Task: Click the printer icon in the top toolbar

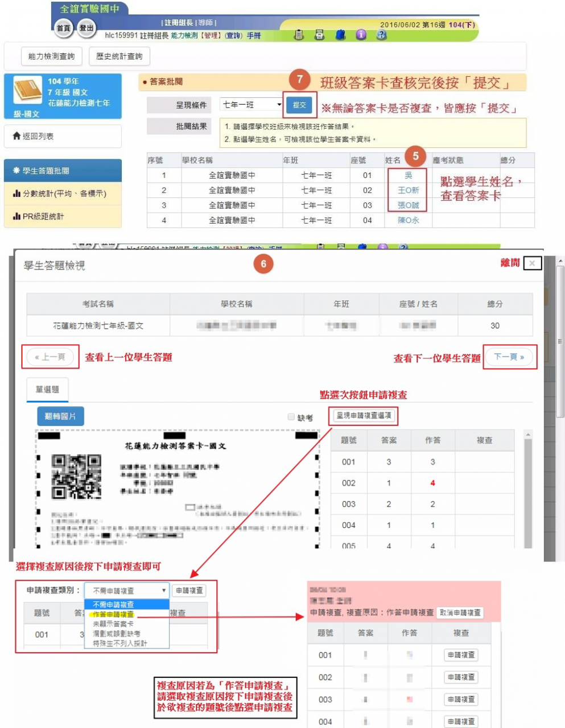Action: 320,35
